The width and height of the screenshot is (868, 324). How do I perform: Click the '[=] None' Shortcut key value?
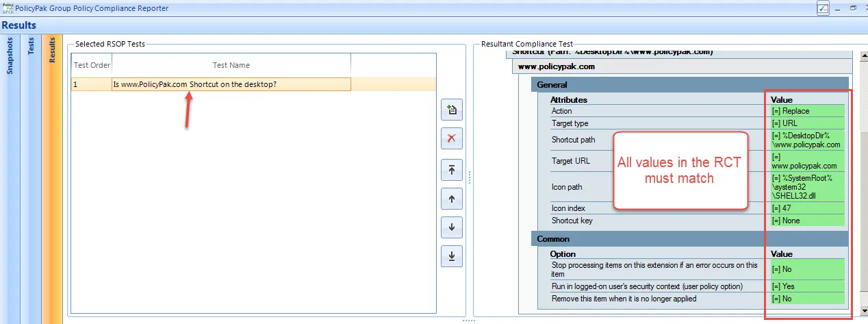coord(807,221)
